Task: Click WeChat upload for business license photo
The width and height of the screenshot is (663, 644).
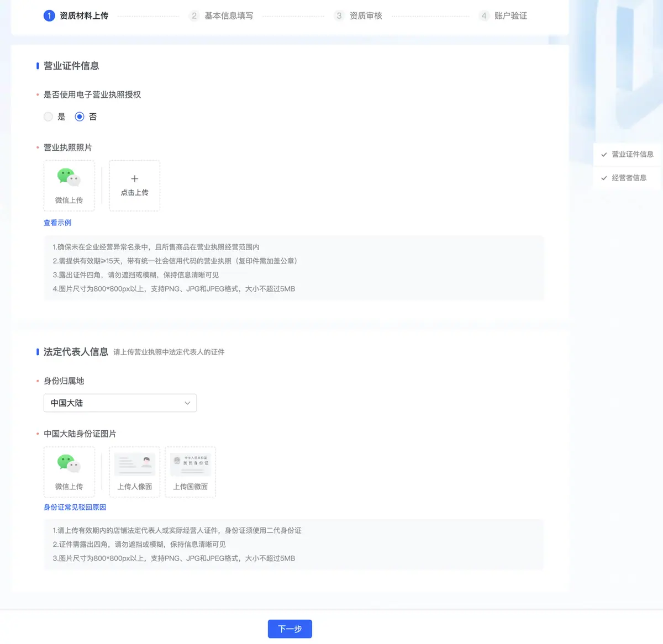Action: click(69, 186)
